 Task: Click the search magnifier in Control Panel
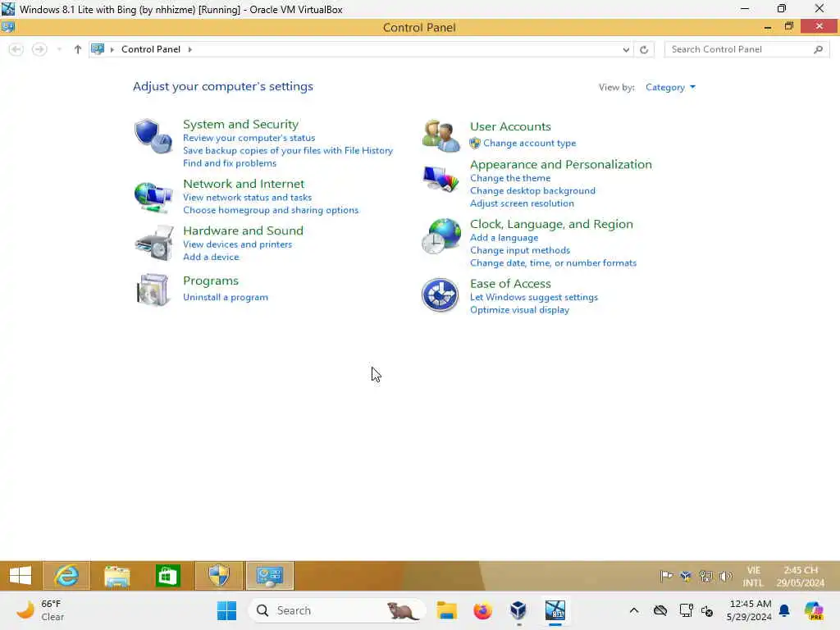click(x=818, y=49)
